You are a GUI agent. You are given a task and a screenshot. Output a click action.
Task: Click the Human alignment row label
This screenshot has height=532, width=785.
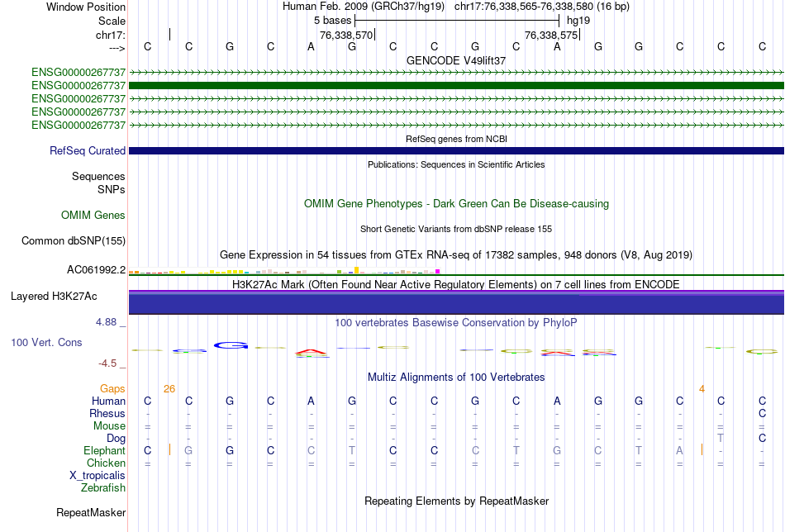pos(108,401)
